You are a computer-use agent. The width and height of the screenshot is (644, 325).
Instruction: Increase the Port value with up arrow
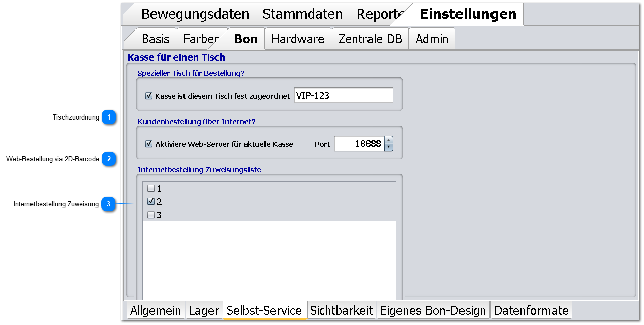point(389,140)
